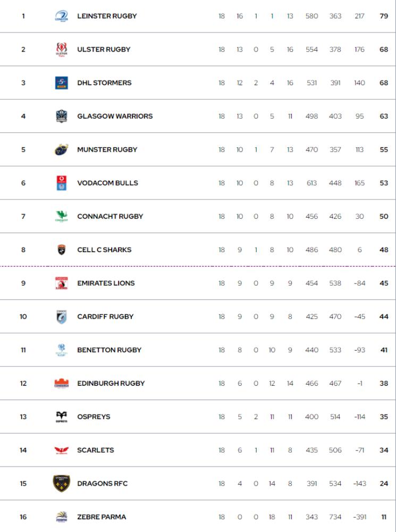
Task: Click the Glasgow Warriors badge icon
Action: tap(62, 117)
